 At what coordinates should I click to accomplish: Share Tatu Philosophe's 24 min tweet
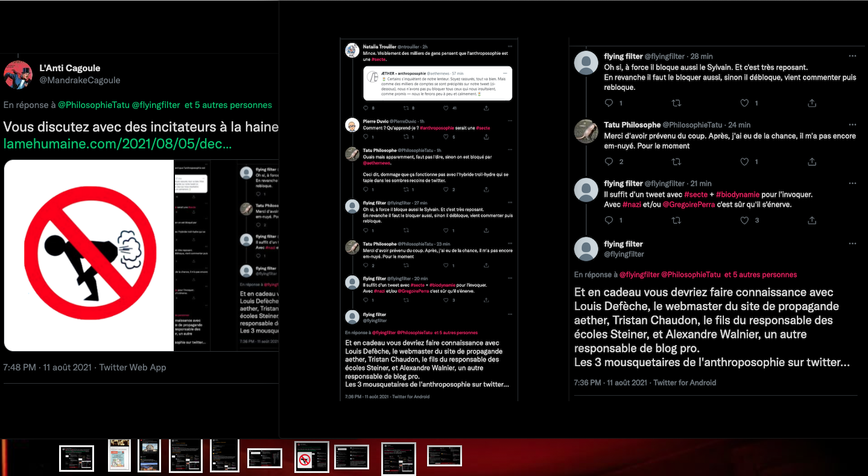click(x=812, y=162)
